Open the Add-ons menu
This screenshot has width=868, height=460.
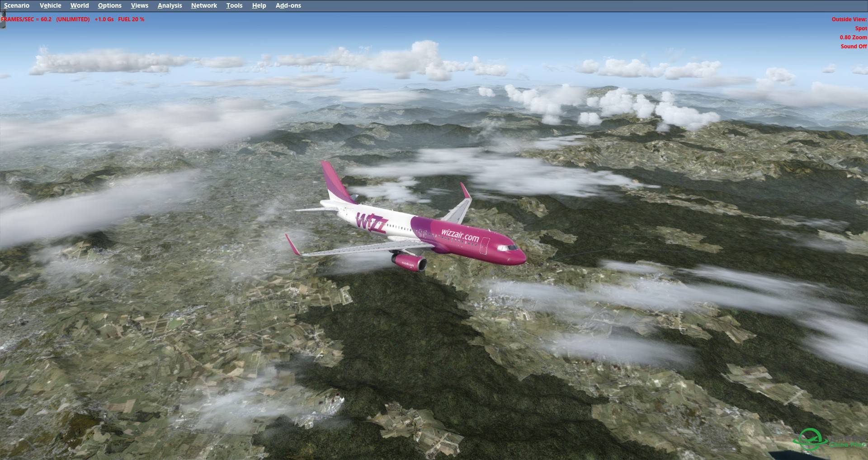pyautogui.click(x=288, y=5)
